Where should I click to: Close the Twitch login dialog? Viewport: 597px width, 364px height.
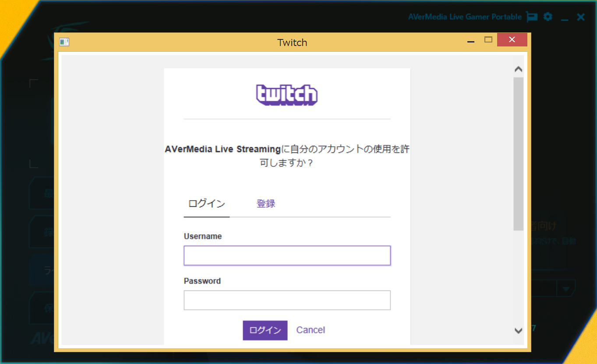pos(512,40)
